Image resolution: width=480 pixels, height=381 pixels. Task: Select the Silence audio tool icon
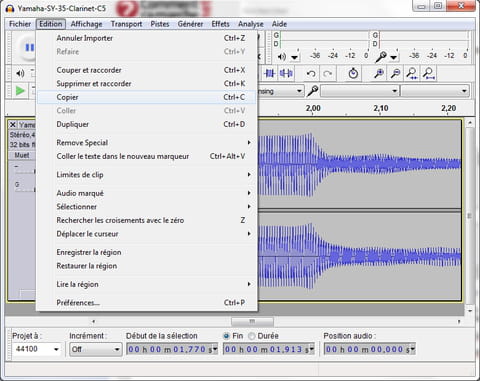tap(286, 73)
